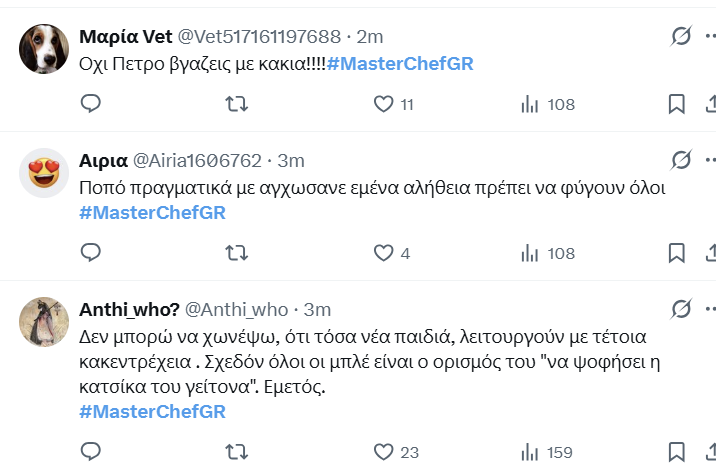This screenshot has width=716, height=475.
Task: View analytics of Μαρία Vet's tweet
Action: (x=530, y=104)
